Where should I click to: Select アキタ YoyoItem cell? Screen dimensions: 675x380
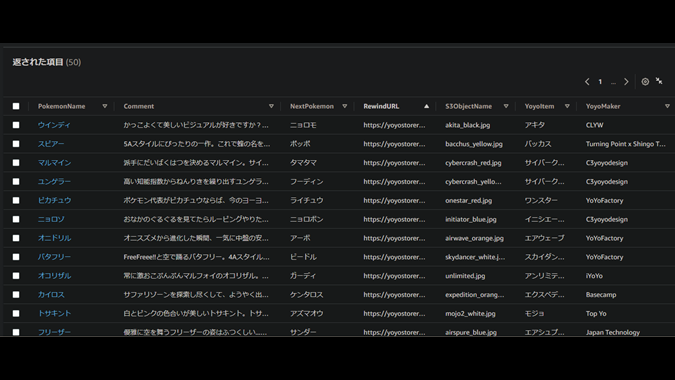[x=535, y=125]
